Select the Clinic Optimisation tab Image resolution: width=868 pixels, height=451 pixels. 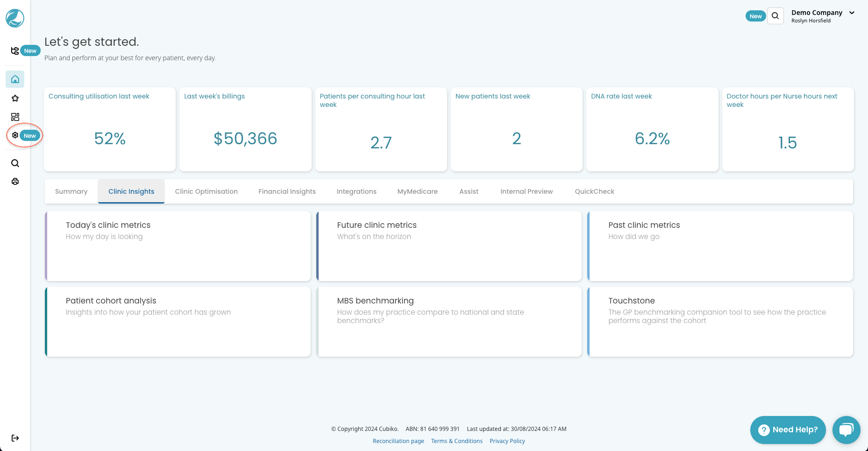[206, 191]
